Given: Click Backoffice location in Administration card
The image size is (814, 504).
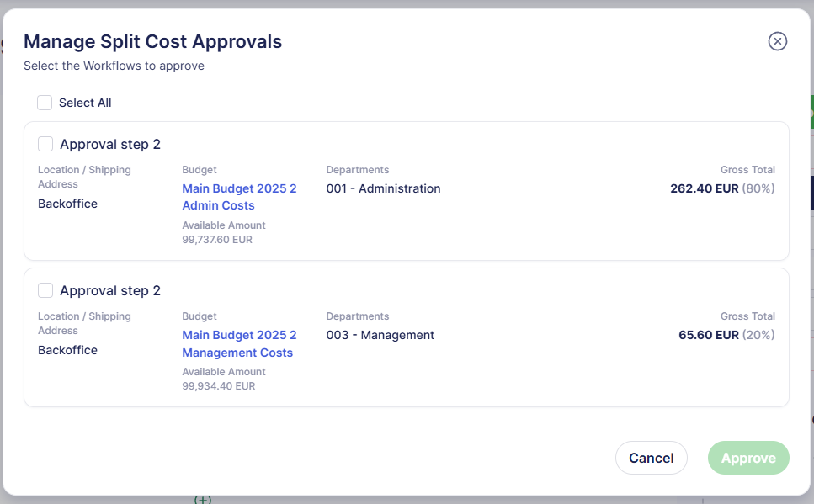Looking at the screenshot, I should point(67,204).
